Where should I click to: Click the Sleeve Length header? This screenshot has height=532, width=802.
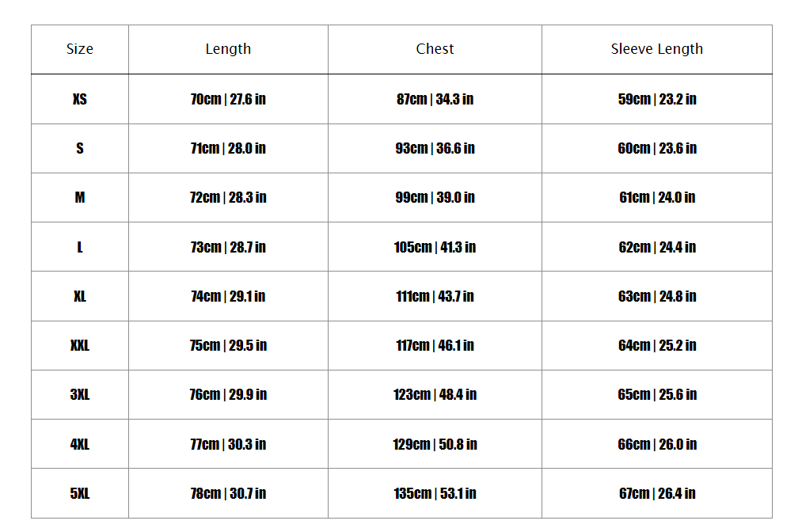coord(656,49)
